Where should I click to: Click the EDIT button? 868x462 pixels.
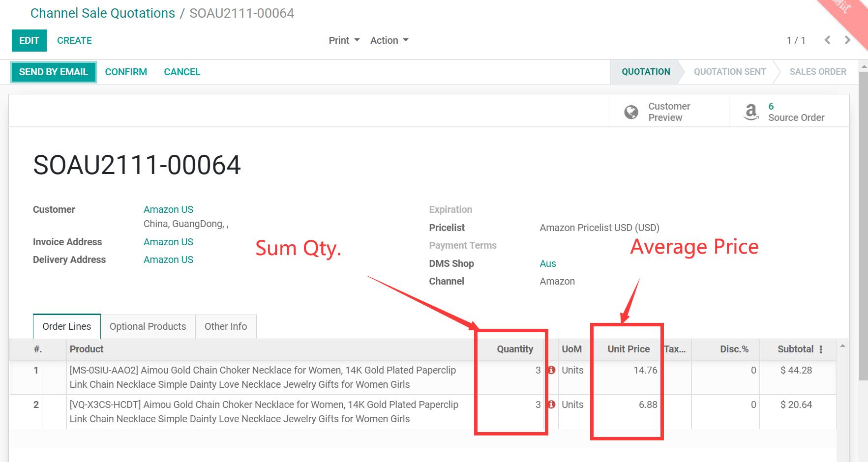tap(29, 40)
